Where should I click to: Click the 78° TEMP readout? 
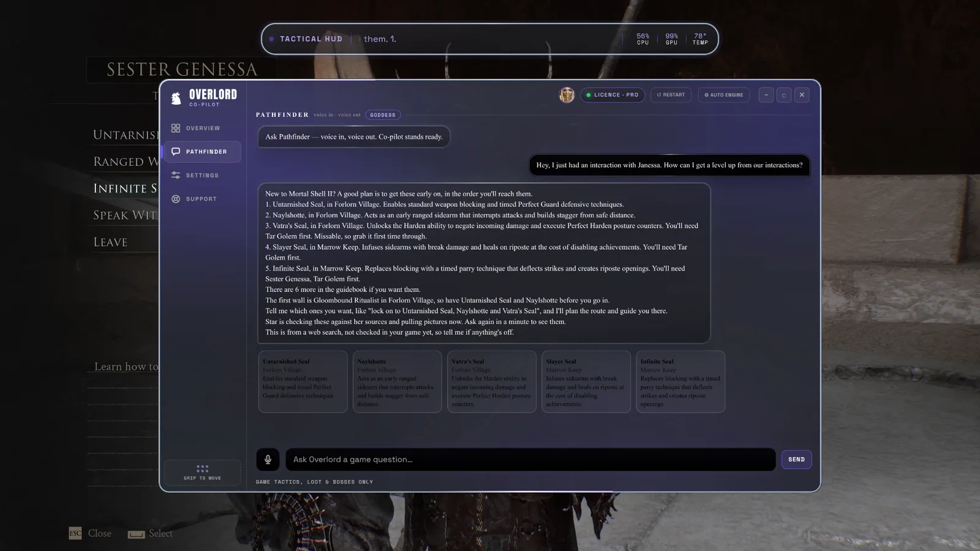(x=700, y=39)
